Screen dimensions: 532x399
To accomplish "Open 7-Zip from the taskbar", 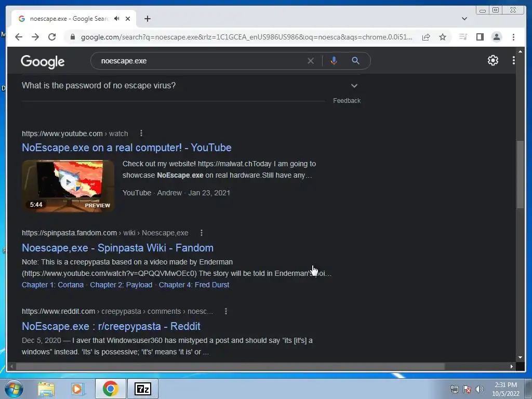I will click(143, 389).
